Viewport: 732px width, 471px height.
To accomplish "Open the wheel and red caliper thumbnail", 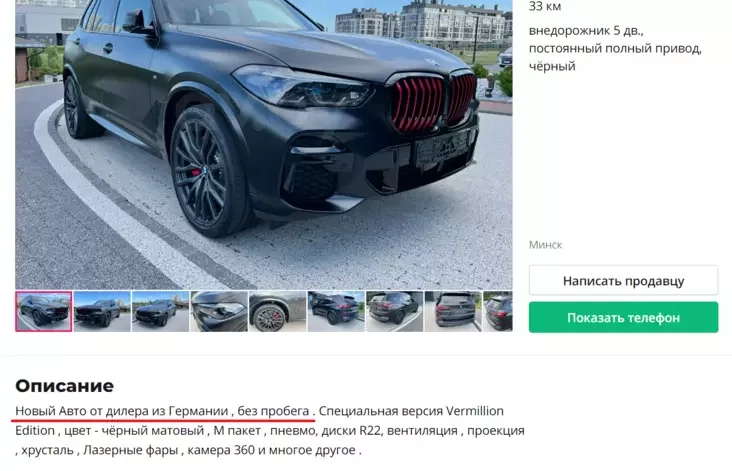I will tap(277, 311).
